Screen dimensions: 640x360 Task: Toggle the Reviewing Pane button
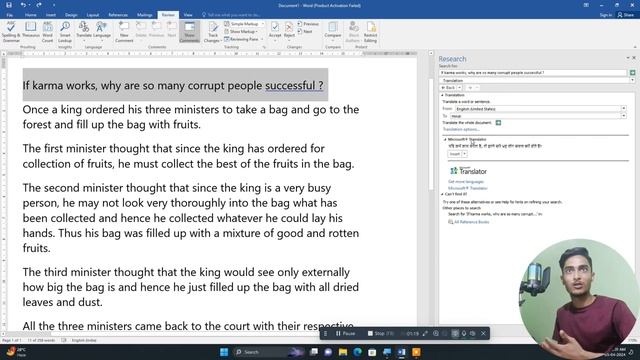[x=242, y=39]
